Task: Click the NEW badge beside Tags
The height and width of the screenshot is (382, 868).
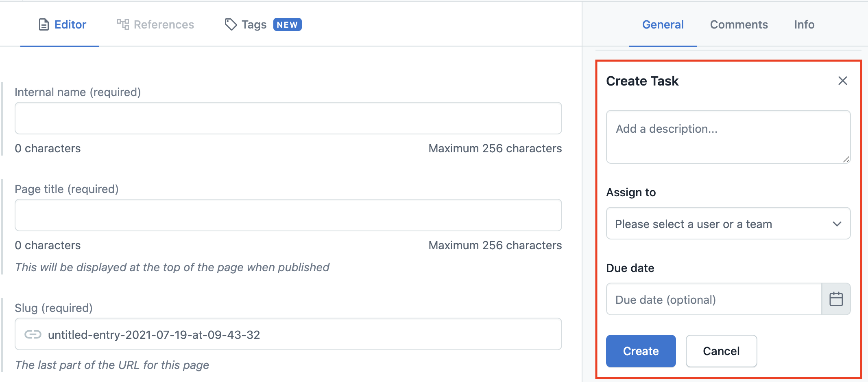Action: coord(287,24)
